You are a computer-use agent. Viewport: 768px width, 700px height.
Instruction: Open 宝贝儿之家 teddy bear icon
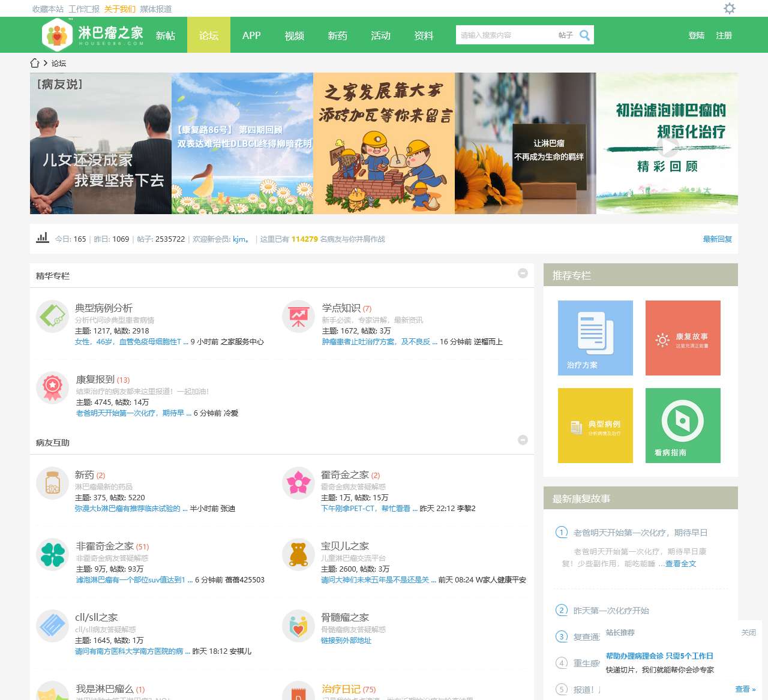[x=298, y=556]
